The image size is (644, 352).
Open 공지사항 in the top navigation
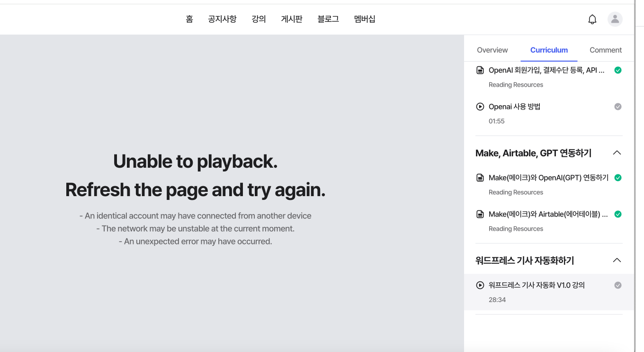click(222, 19)
